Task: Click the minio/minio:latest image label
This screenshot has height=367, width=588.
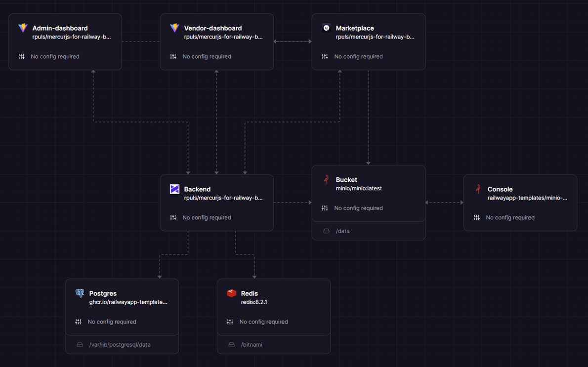Action: (x=359, y=188)
